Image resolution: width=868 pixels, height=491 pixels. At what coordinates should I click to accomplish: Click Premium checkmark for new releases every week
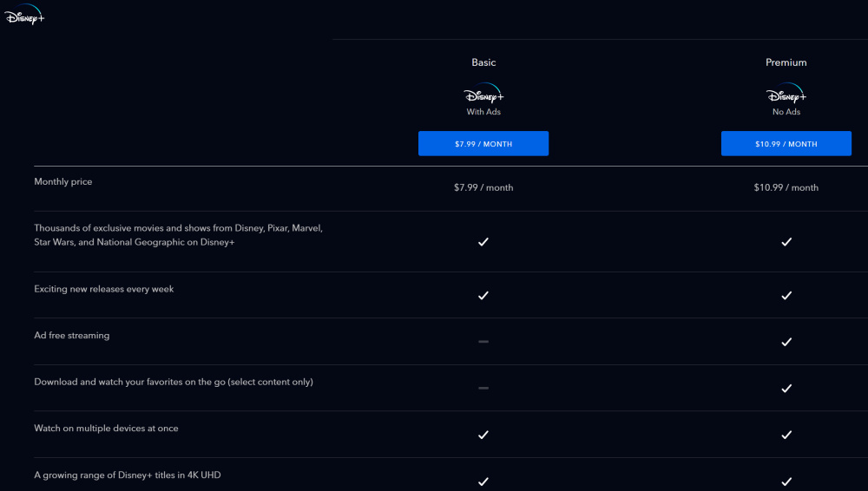(x=786, y=295)
